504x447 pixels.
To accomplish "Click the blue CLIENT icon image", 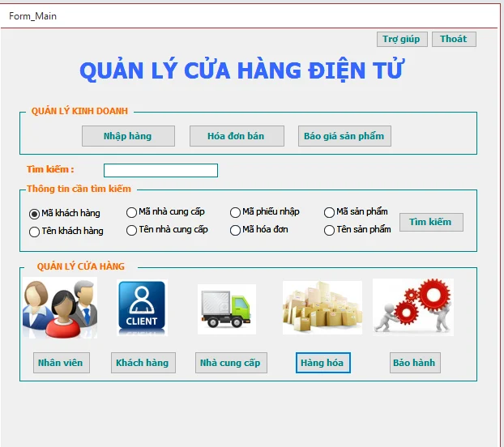I will [142, 308].
